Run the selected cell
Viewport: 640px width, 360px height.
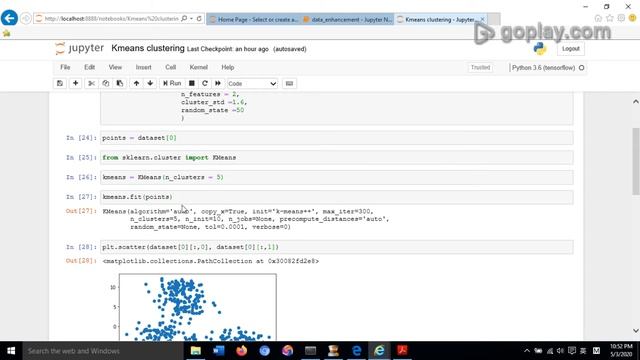point(172,83)
